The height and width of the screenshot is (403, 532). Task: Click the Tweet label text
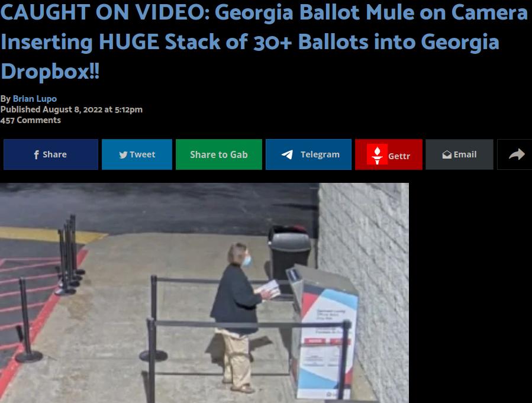(x=142, y=154)
